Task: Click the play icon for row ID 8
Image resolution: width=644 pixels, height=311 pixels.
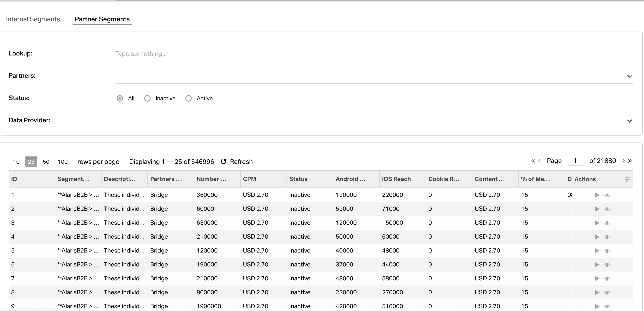Action: click(597, 292)
